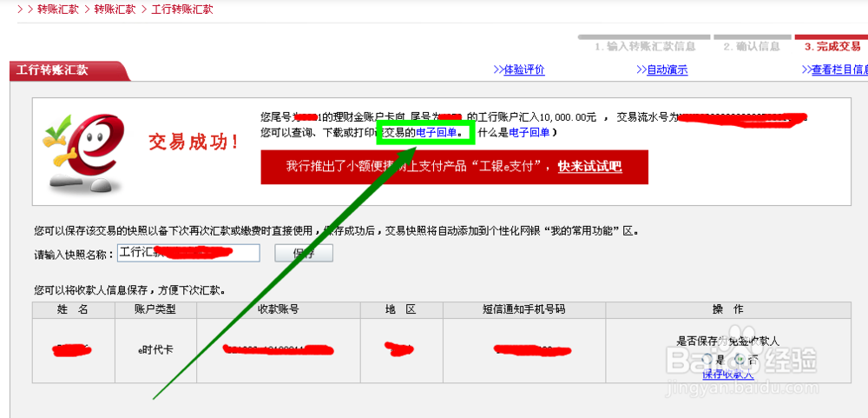Click the 工银e支付 red promo banner
Screen dimensions: 868x418
coord(455,167)
